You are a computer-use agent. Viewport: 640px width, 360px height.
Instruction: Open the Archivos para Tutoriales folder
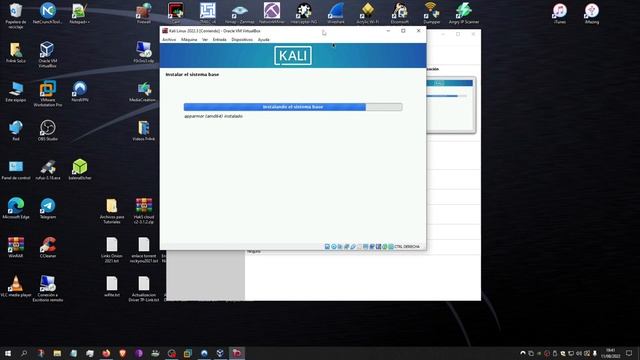click(112, 211)
